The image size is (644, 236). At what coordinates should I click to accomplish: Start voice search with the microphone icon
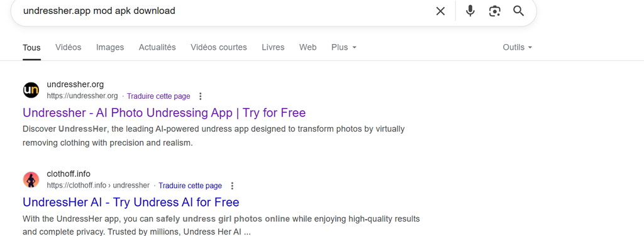click(x=470, y=11)
